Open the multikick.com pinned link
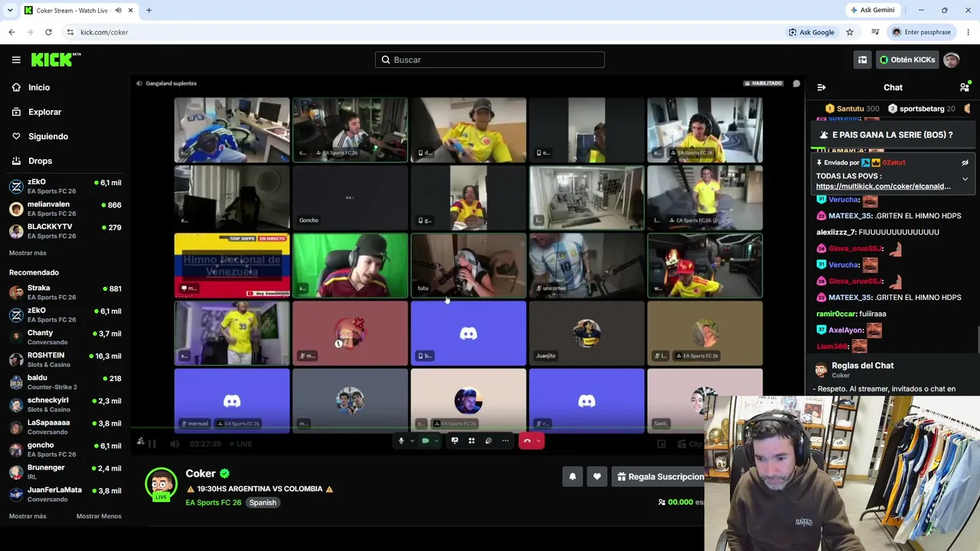 (884, 186)
